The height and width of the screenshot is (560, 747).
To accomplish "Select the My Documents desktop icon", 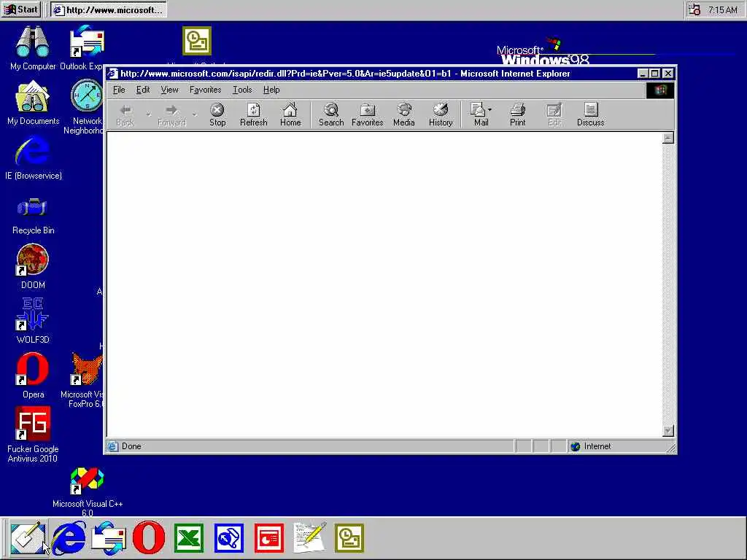I will pos(33,103).
